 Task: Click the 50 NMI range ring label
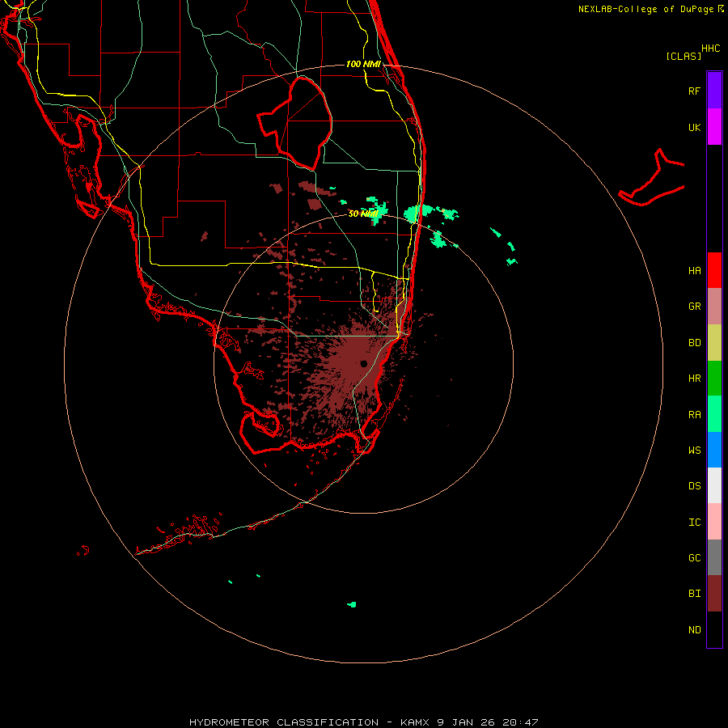pos(363,214)
